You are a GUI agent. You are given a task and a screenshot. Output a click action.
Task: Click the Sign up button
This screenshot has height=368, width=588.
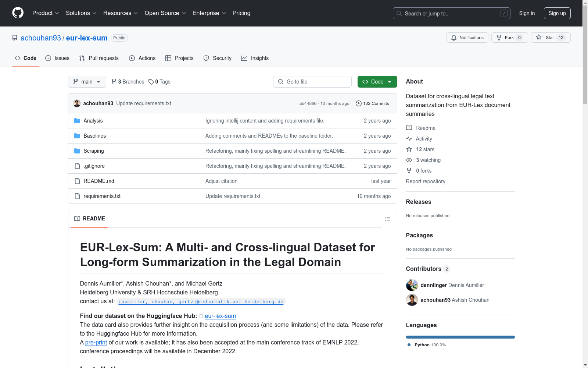[x=557, y=13]
